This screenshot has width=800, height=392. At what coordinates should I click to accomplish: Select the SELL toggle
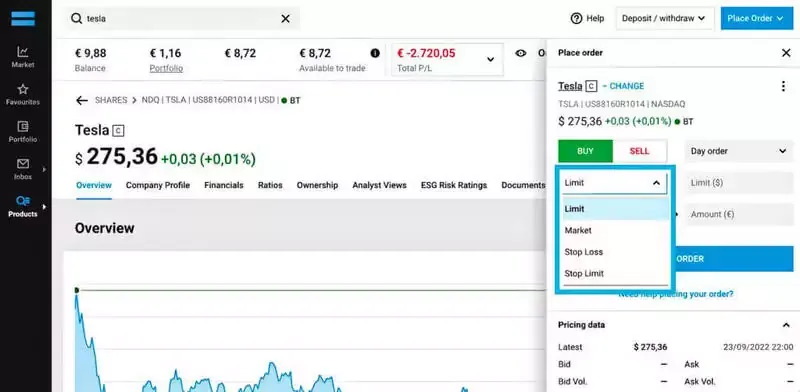(x=639, y=151)
